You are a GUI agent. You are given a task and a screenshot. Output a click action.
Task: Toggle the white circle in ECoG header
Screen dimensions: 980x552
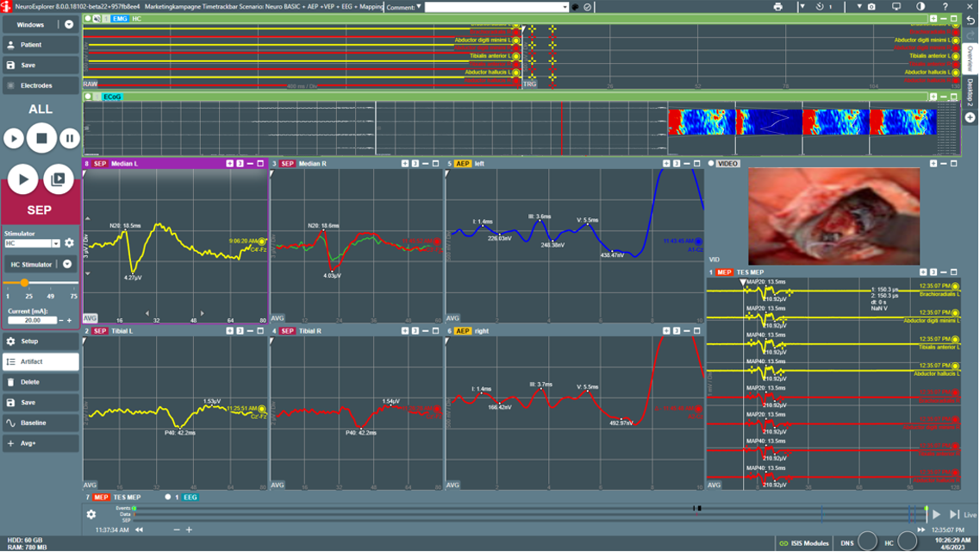(x=88, y=97)
